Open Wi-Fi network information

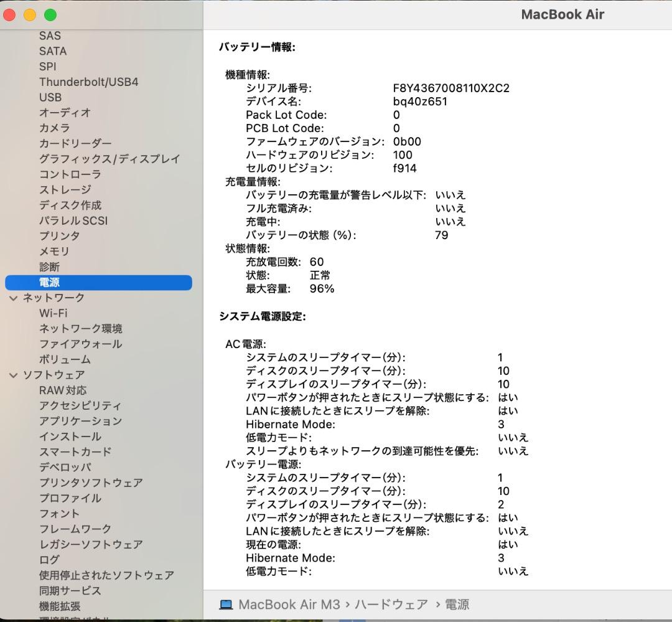point(52,313)
